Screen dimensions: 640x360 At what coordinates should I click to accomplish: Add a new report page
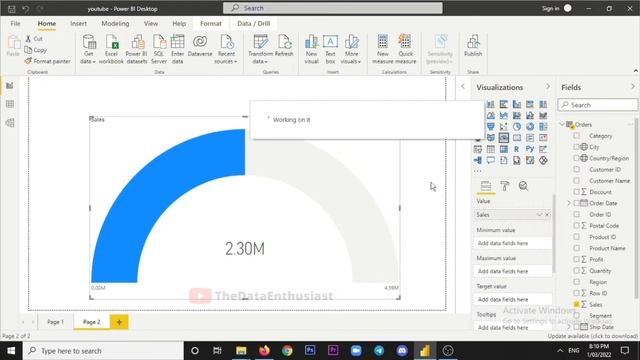click(x=119, y=322)
